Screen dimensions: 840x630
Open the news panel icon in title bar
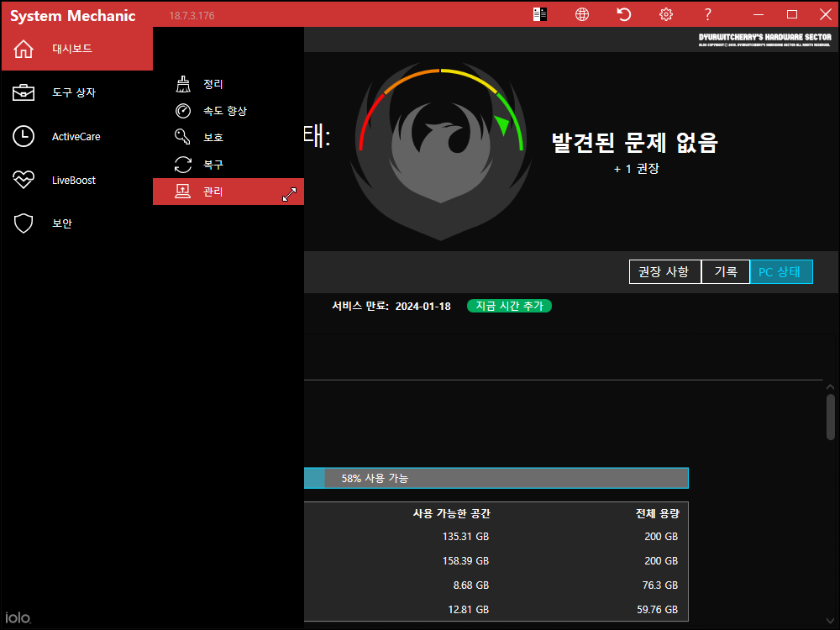[x=540, y=14]
